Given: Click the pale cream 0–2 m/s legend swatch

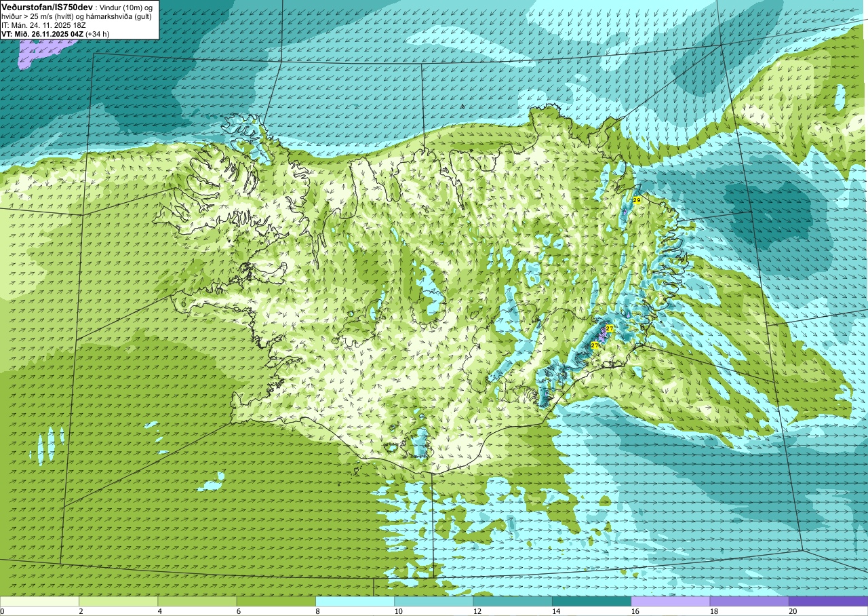Looking at the screenshot, I should point(39,601).
